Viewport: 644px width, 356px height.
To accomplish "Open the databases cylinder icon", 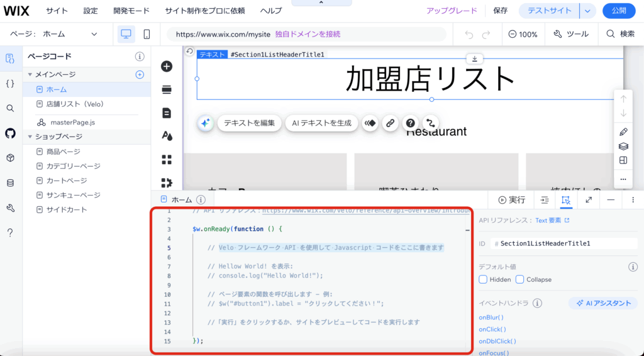I will click(x=10, y=183).
